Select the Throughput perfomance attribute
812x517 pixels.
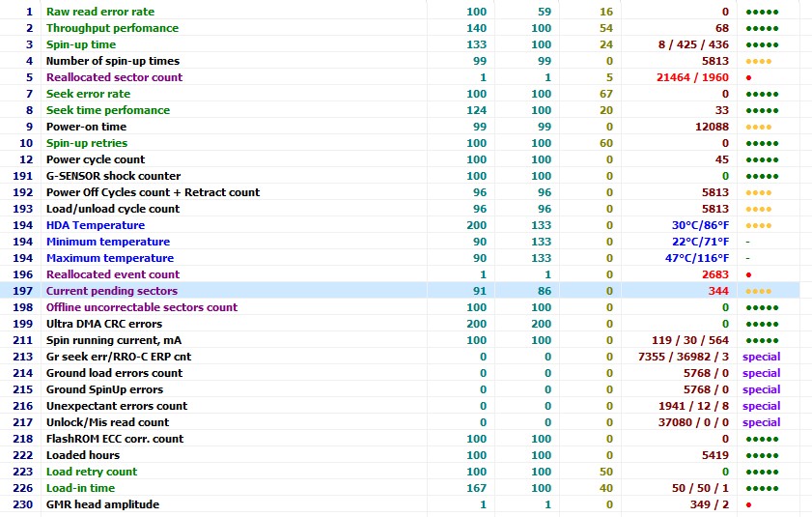click(112, 28)
